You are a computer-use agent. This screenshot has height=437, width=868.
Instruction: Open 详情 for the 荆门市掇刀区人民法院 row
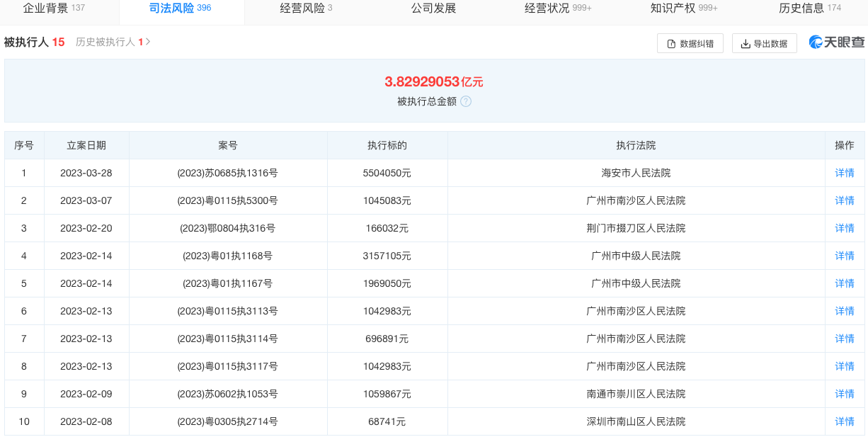click(844, 228)
